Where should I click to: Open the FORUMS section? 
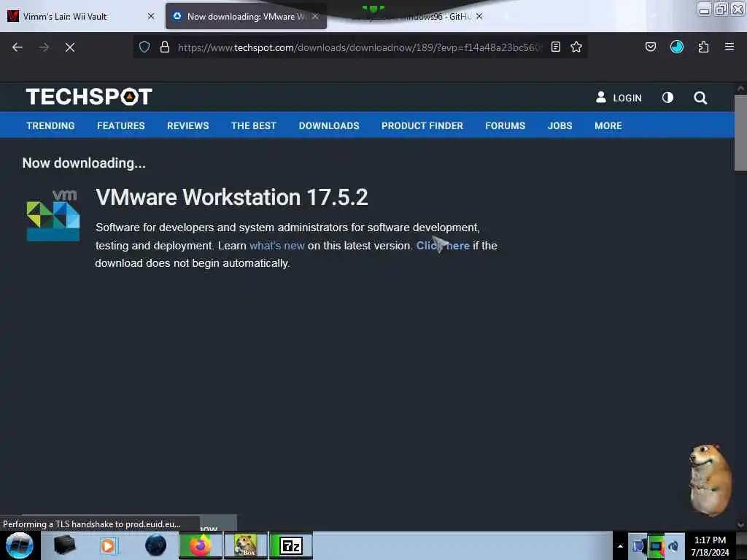point(506,125)
